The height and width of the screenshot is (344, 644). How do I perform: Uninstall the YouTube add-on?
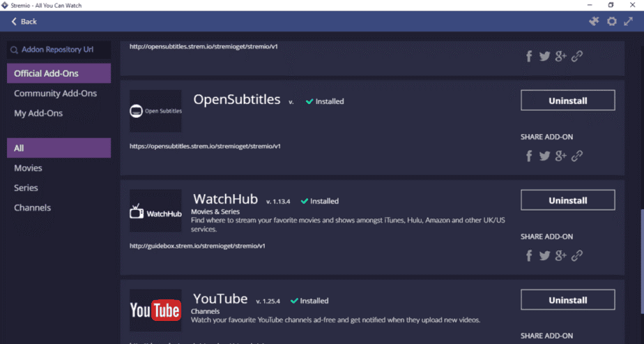click(567, 299)
